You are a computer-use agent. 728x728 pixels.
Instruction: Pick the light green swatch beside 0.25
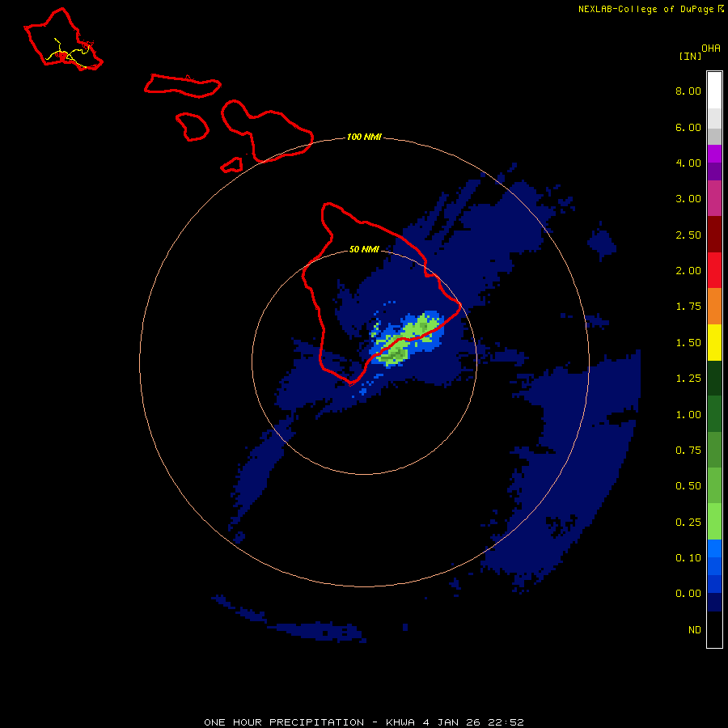tap(714, 522)
